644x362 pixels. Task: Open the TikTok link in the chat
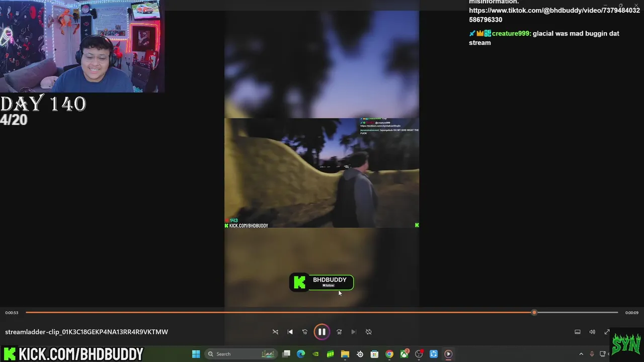tap(554, 15)
